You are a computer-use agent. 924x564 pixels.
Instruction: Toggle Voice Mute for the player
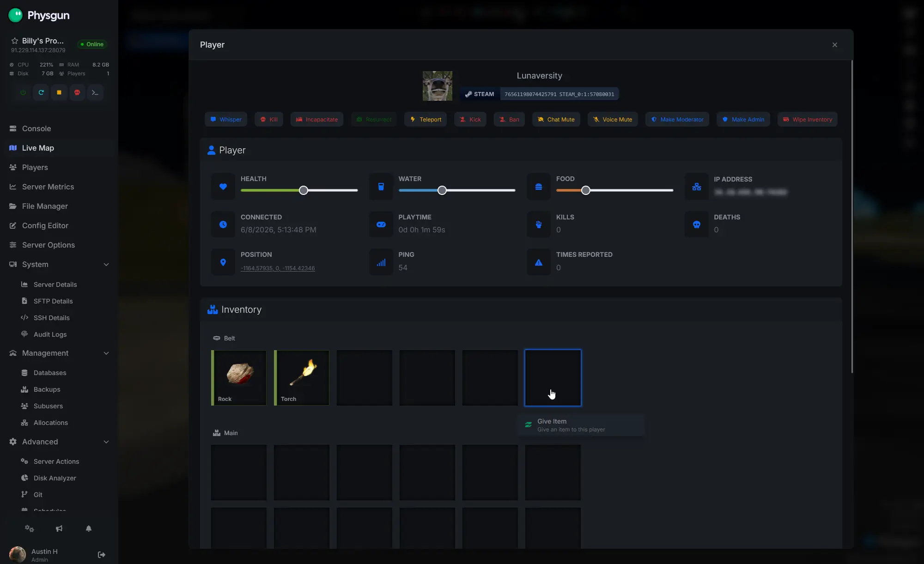tap(613, 119)
